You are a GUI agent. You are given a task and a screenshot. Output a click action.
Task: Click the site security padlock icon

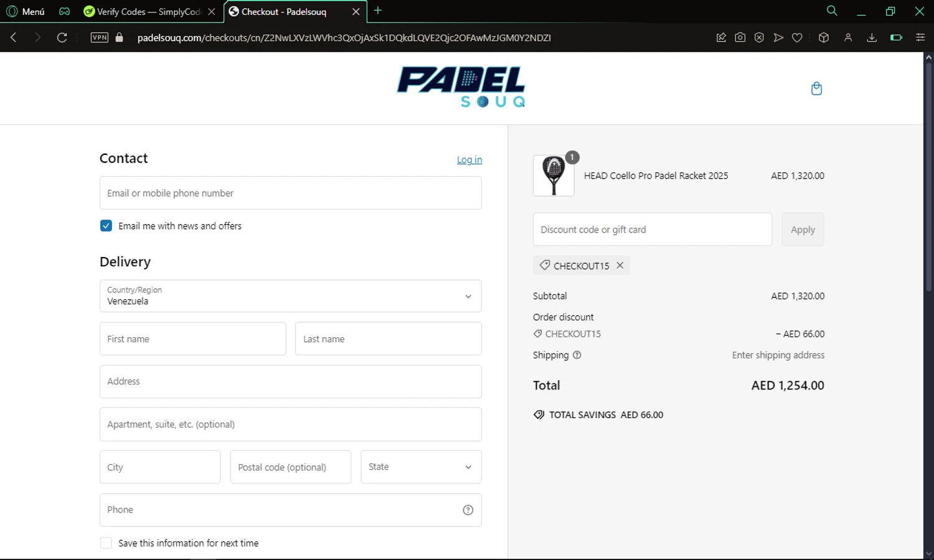coord(120,37)
